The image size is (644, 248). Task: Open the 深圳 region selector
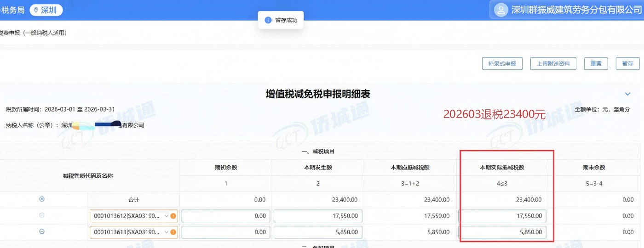click(x=46, y=10)
